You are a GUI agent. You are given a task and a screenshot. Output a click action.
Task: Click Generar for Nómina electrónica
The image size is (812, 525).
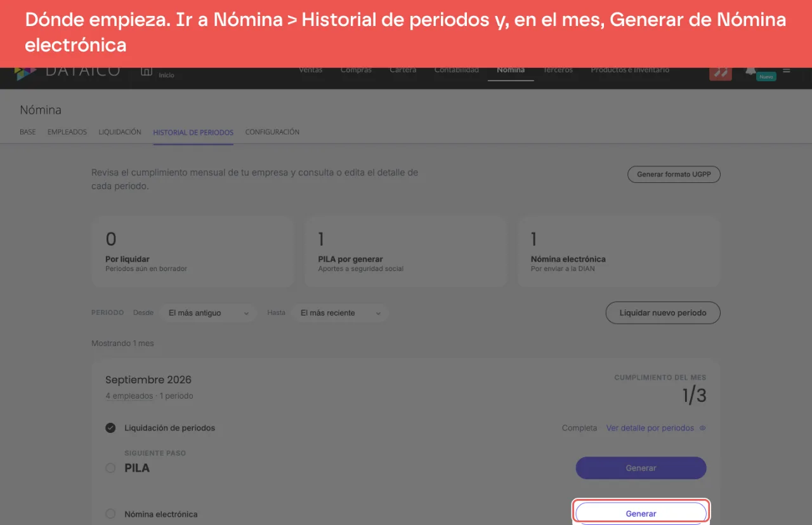click(x=641, y=513)
